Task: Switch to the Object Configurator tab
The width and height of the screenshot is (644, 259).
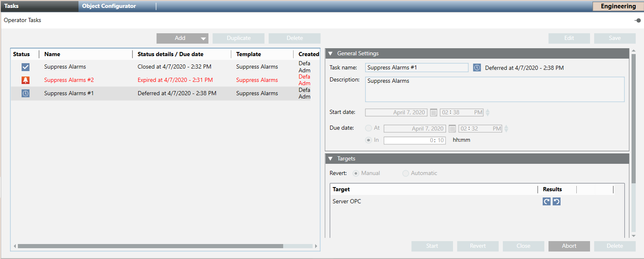Action: coord(109,6)
